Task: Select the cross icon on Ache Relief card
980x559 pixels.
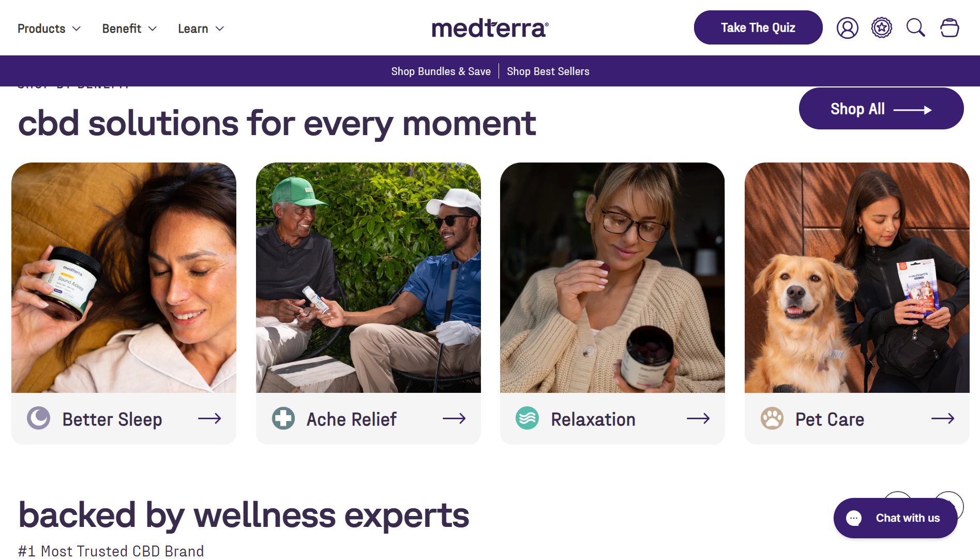Action: pos(283,418)
